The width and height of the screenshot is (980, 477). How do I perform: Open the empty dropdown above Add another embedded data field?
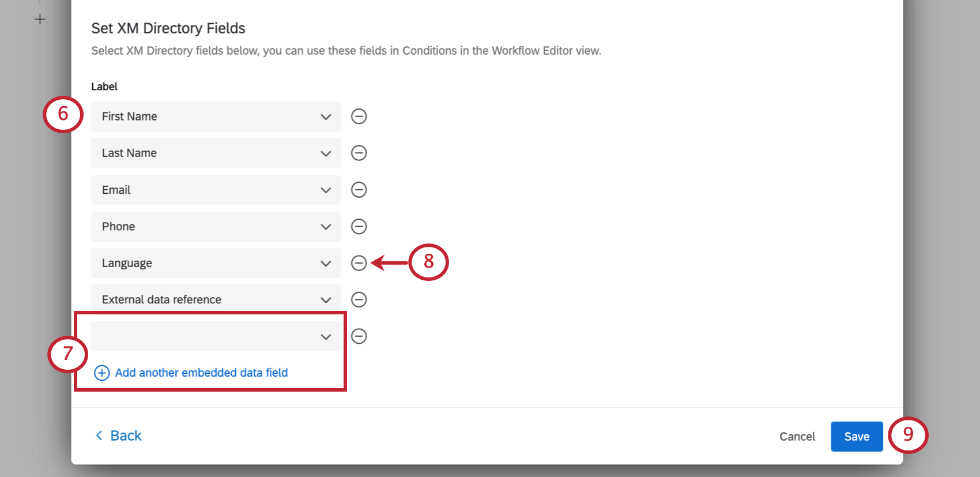pyautogui.click(x=326, y=336)
